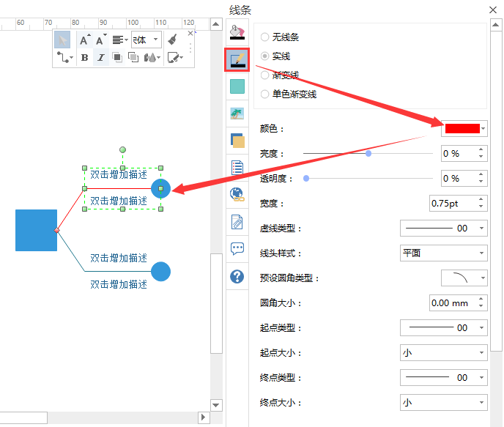Toggle italic text formatting
The height and width of the screenshot is (427, 504).
pyautogui.click(x=101, y=58)
